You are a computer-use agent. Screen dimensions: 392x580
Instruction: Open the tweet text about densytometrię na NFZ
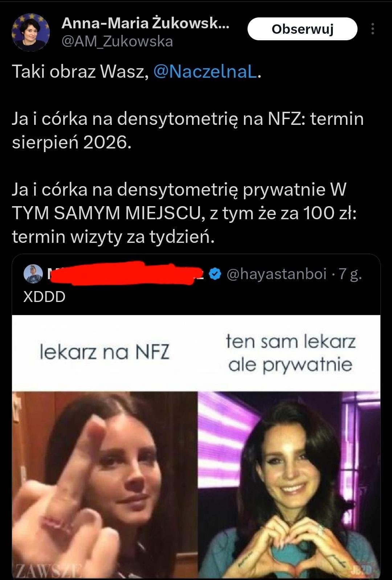(x=188, y=131)
